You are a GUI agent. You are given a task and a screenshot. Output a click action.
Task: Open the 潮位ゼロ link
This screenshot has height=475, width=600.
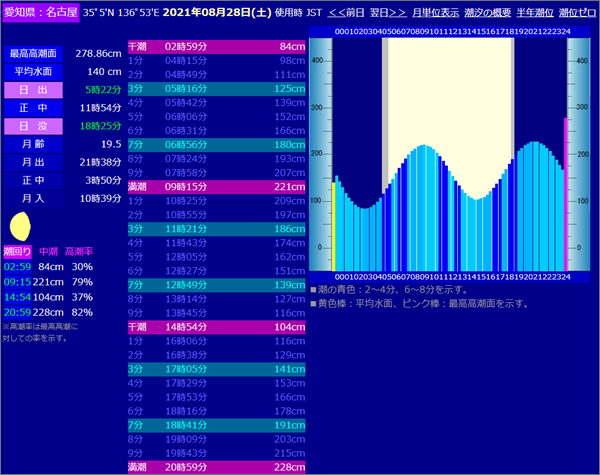577,13
